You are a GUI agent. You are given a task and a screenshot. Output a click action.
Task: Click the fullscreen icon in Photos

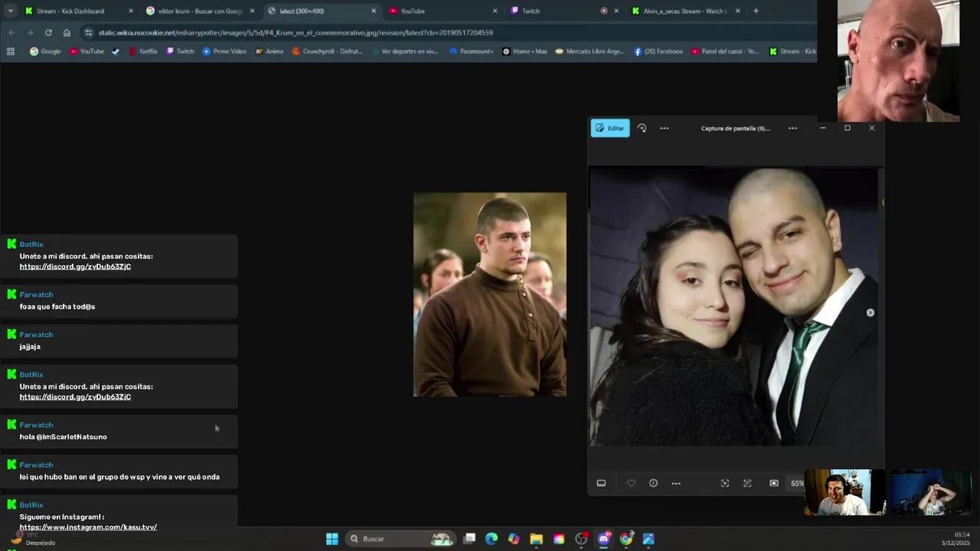[x=748, y=483]
